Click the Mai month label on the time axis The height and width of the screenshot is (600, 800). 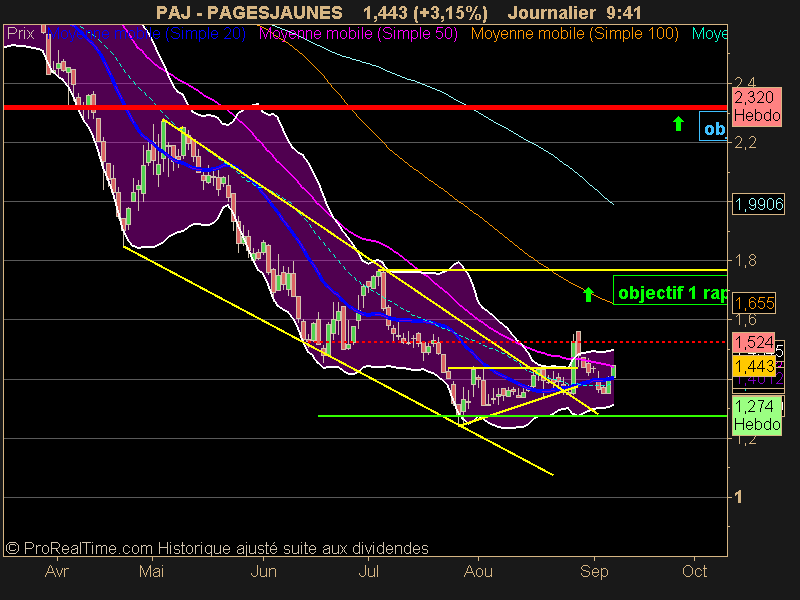click(x=151, y=571)
